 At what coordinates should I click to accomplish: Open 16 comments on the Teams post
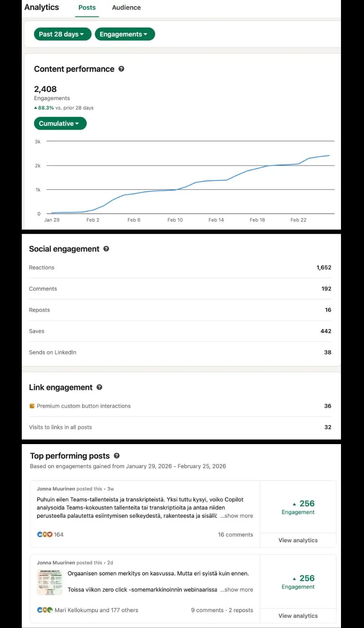click(x=236, y=534)
